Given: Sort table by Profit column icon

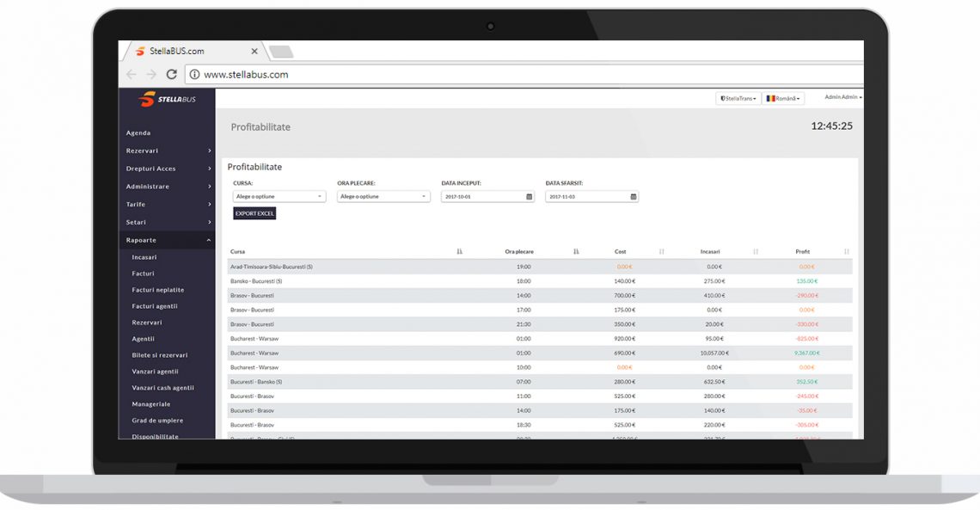Looking at the screenshot, I should pos(846,251).
